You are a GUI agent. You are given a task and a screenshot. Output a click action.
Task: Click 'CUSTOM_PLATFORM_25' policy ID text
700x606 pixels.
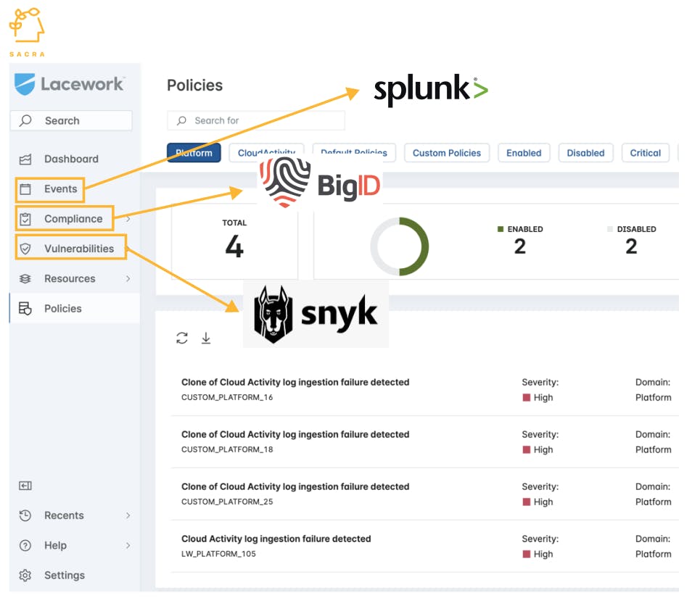tap(227, 502)
